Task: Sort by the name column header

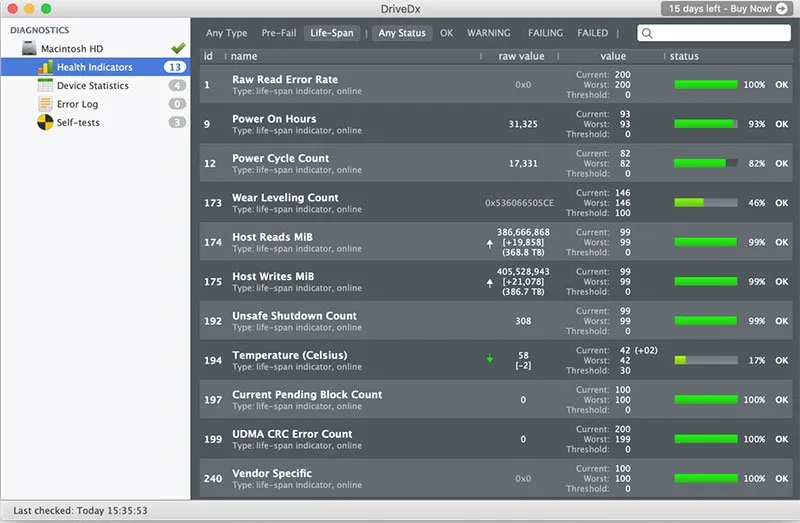Action: point(244,56)
